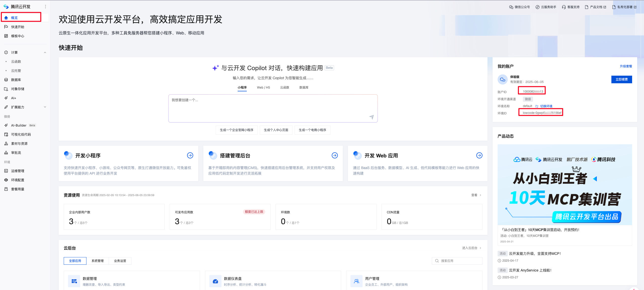Image resolution: width=644 pixels, height=290 pixels.
Task: Click the 立即续费 button
Action: pyautogui.click(x=622, y=79)
